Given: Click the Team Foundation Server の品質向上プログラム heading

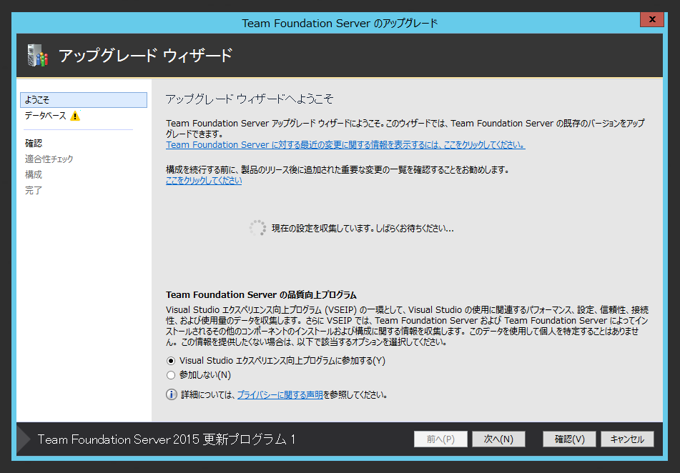Looking at the screenshot, I should [x=261, y=295].
